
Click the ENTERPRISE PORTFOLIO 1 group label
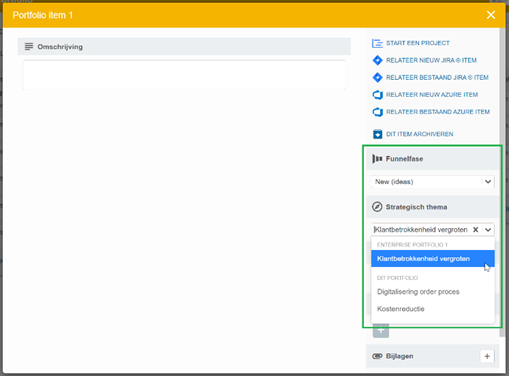[412, 245]
